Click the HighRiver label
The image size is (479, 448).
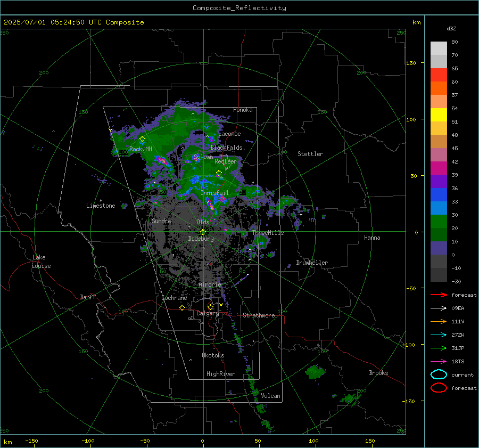[221, 374]
